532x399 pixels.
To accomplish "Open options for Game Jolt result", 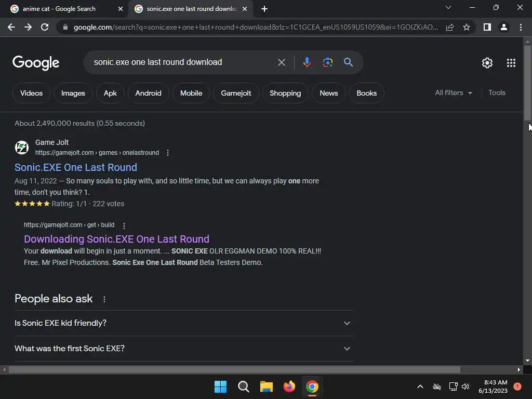I will (x=168, y=153).
